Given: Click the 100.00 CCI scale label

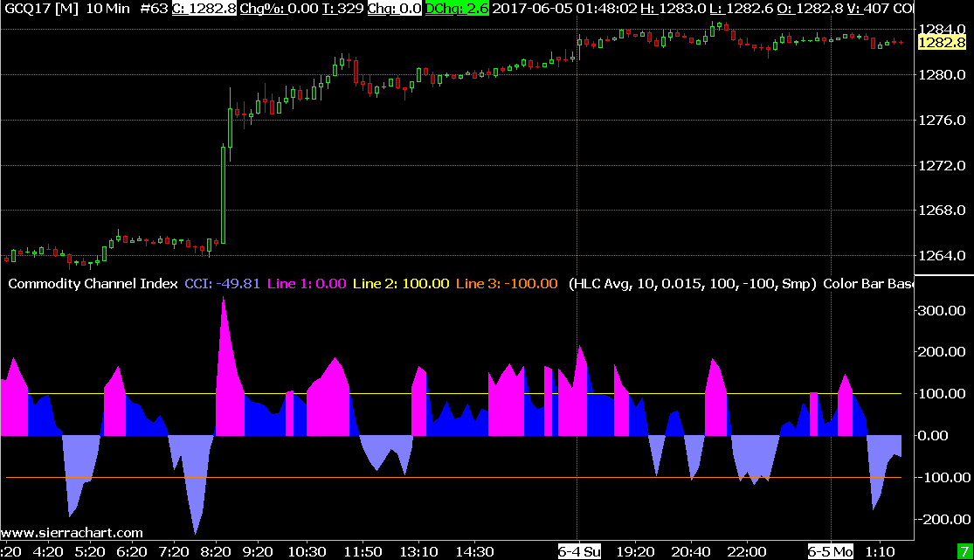Looking at the screenshot, I should 942,393.
